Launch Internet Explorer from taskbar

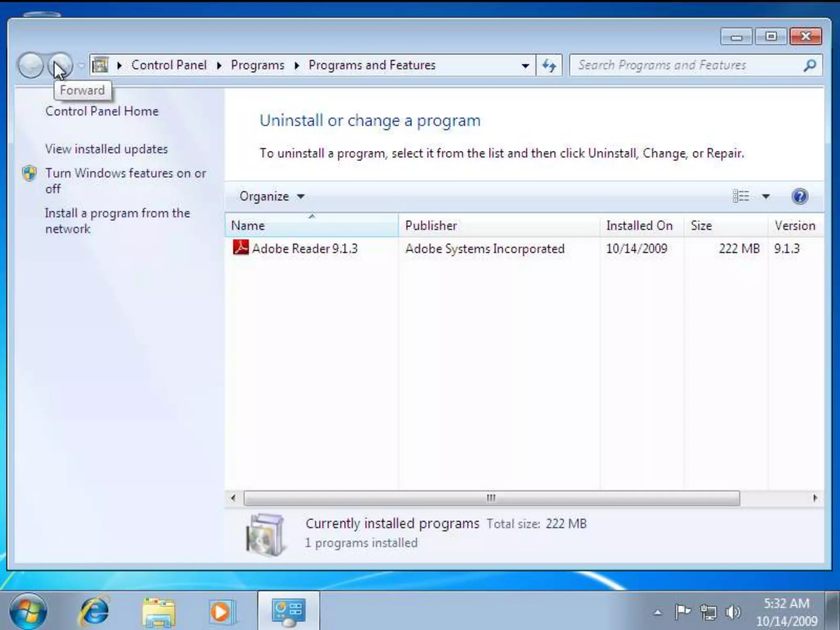click(94, 612)
